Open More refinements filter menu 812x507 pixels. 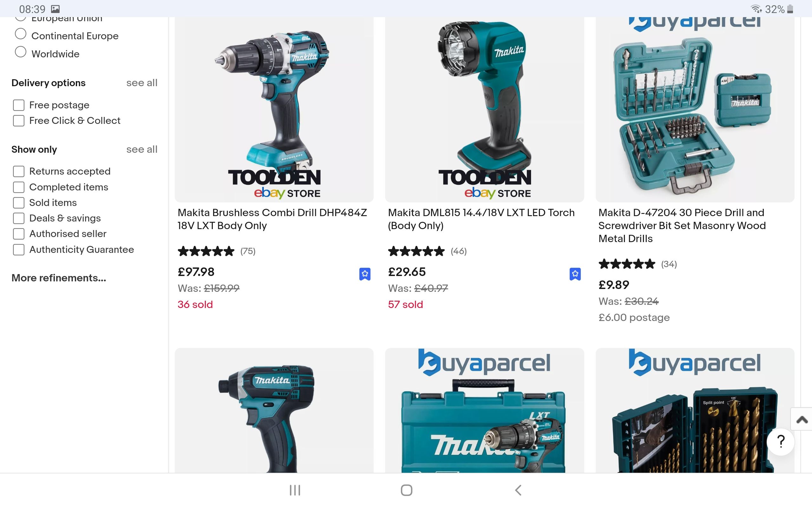coord(59,278)
